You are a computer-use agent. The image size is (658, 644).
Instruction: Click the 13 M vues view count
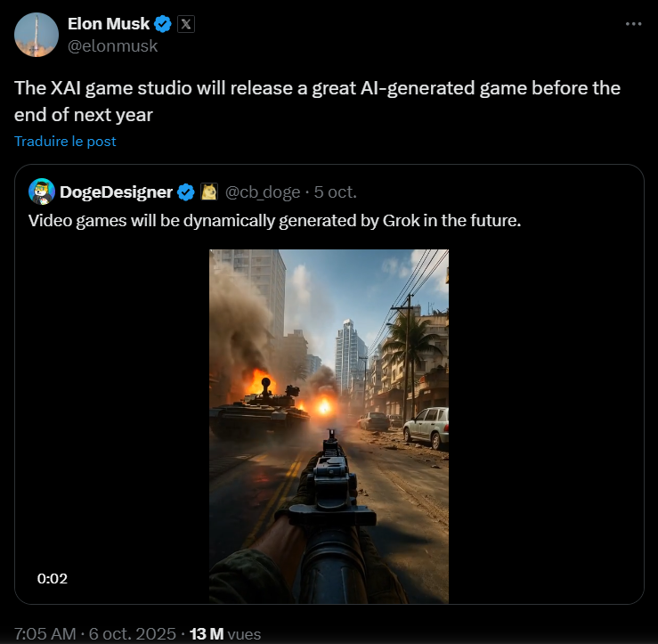(x=224, y=633)
